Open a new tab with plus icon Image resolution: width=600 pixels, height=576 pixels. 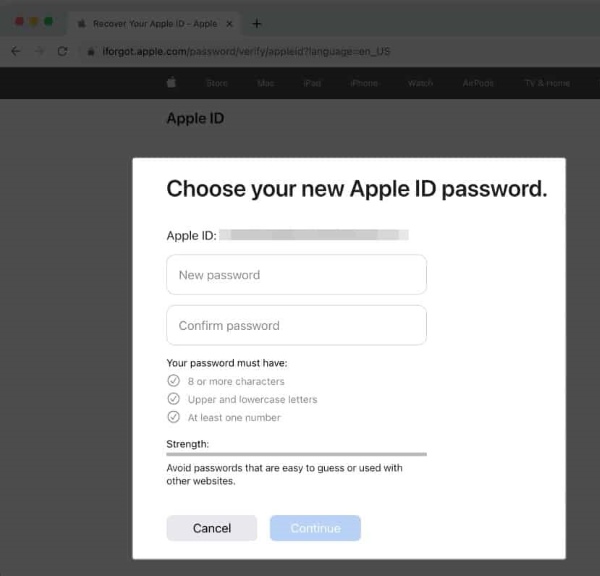[x=257, y=23]
